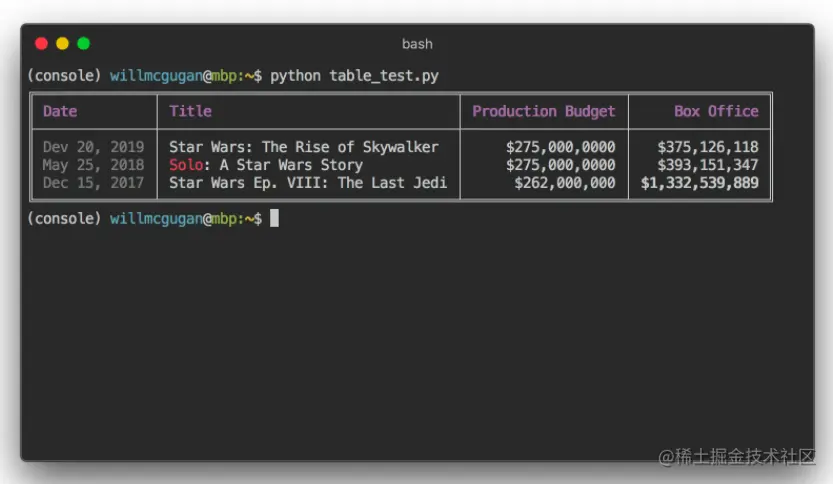Click the red close window button

pos(41,44)
